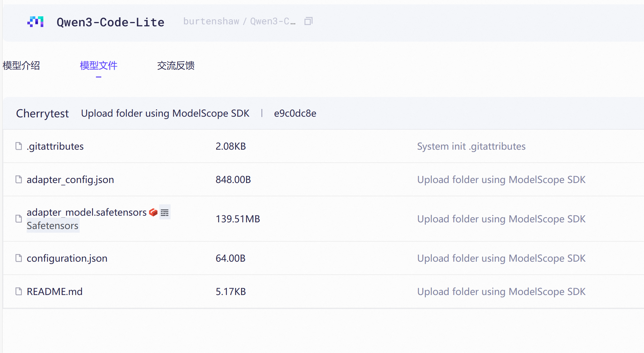Image resolution: width=644 pixels, height=353 pixels.
Task: Open adapter_config.json file
Action: 70,179
